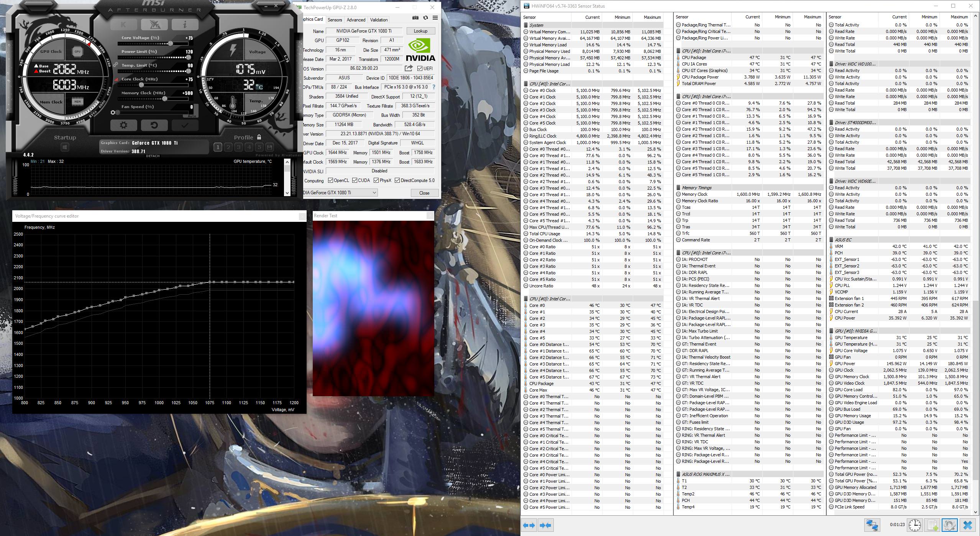Toggle the link icon beside Temp. Limit

coord(115,65)
